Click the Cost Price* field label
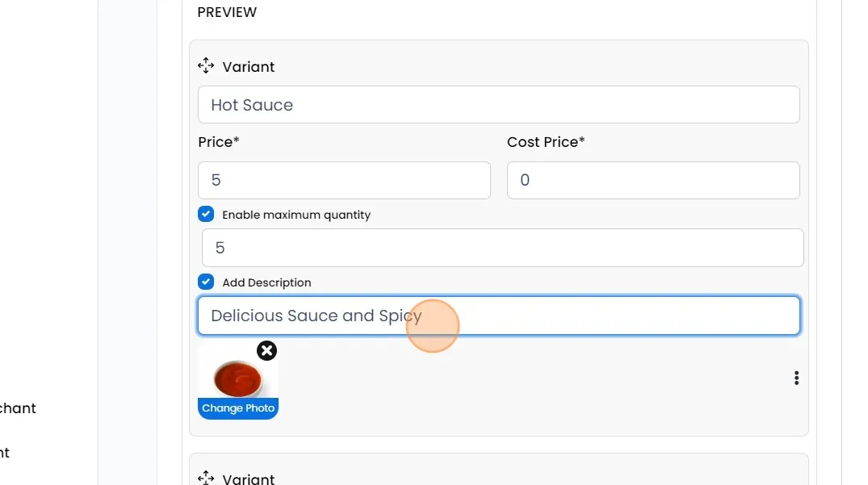This screenshot has width=868, height=485. [x=546, y=142]
